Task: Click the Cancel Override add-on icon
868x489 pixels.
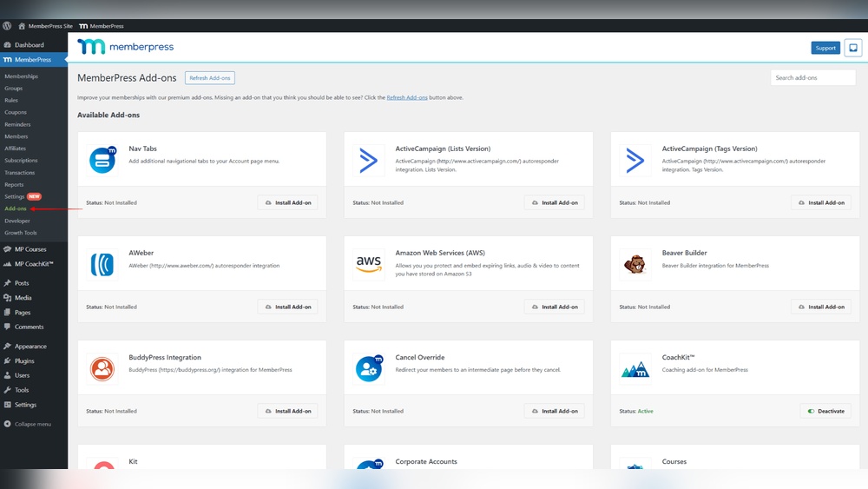Action: 369,369
